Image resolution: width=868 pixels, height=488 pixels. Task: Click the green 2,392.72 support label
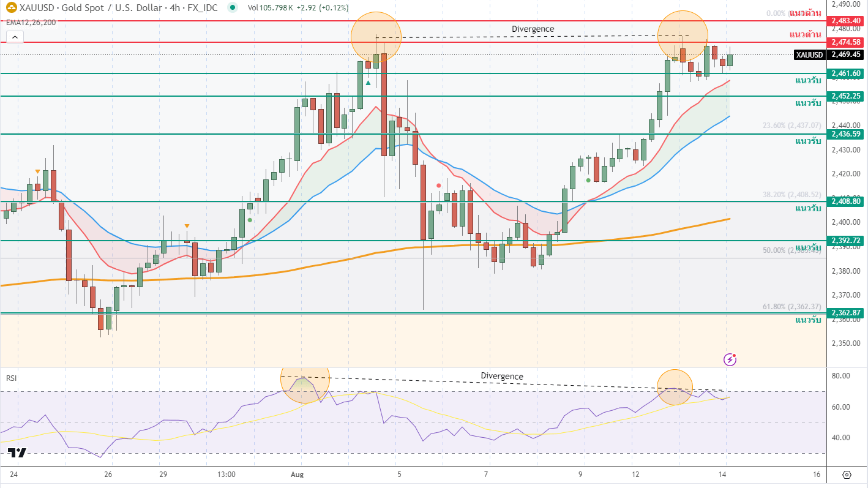[x=846, y=241]
